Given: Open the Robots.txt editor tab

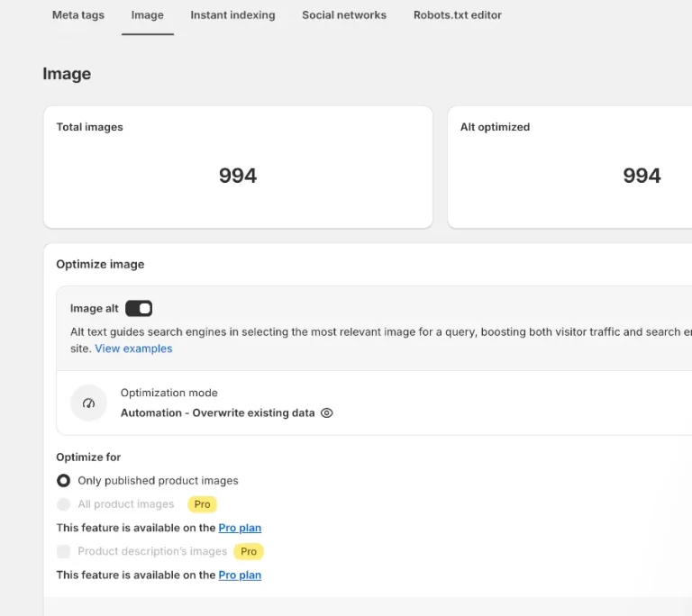Looking at the screenshot, I should [457, 15].
